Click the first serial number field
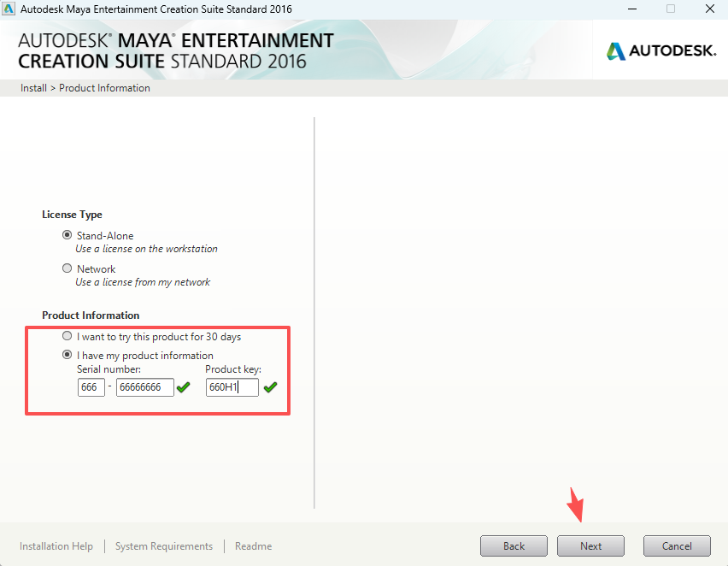This screenshot has height=566, width=728. click(x=91, y=386)
